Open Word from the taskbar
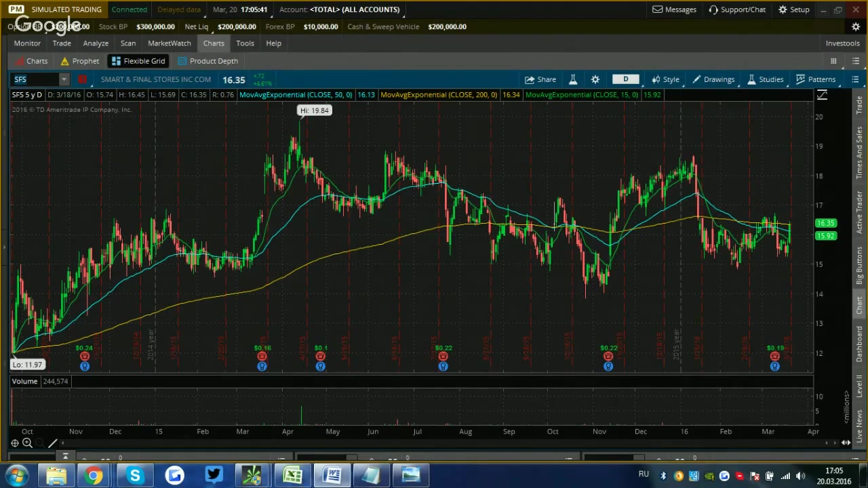Image resolution: width=868 pixels, height=488 pixels. pyautogui.click(x=332, y=476)
